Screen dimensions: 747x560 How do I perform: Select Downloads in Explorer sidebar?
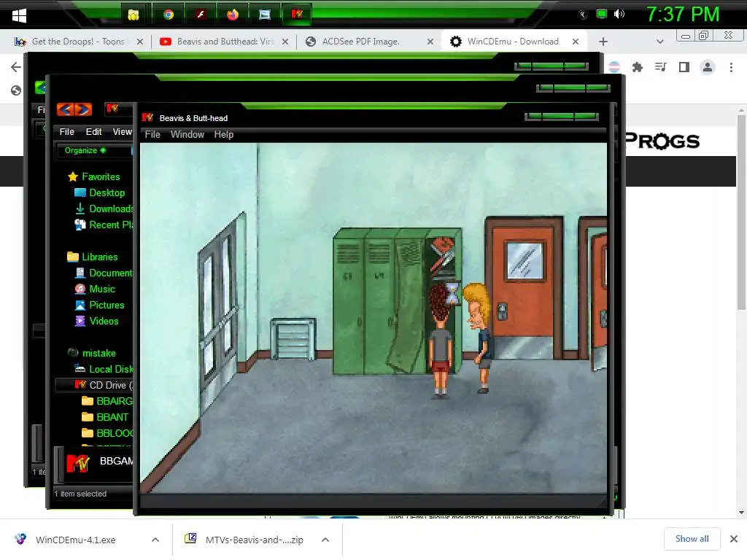pos(104,209)
